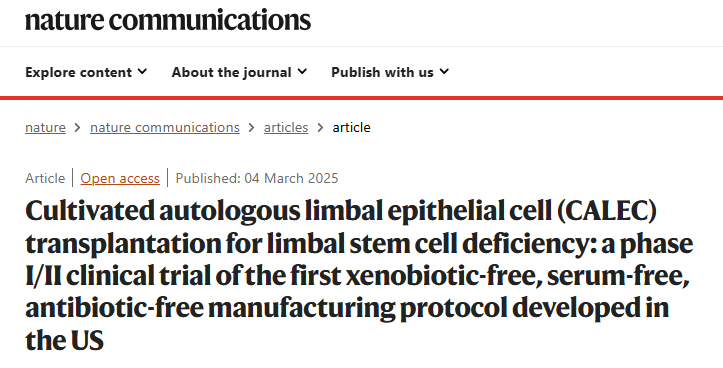723x368 pixels.
Task: Click the Open access link
Action: [x=120, y=178]
